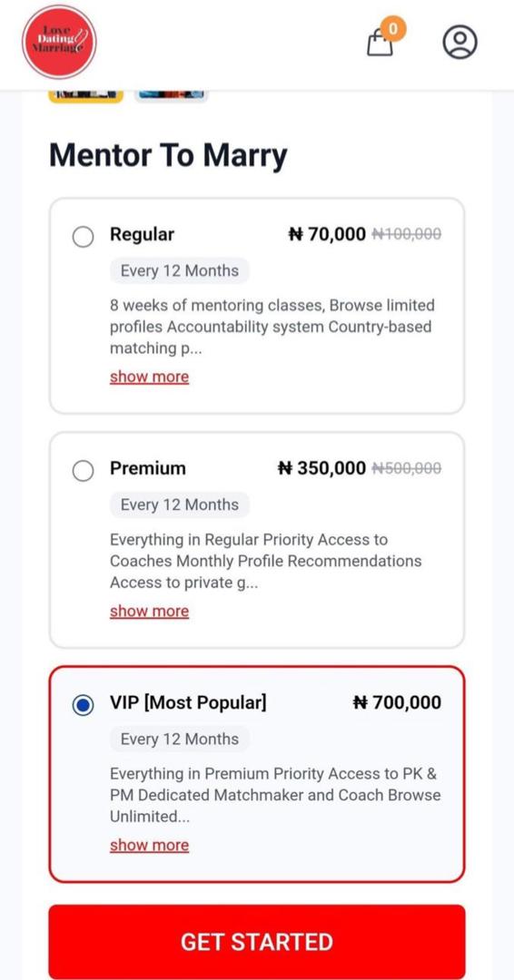Image resolution: width=514 pixels, height=980 pixels.
Task: Expand Premium plan details with show more
Action: [x=150, y=611]
